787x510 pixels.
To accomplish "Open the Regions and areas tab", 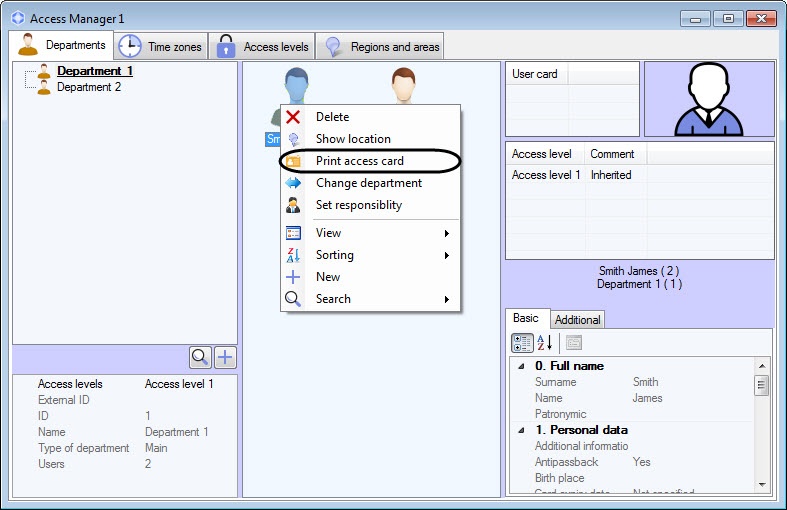I will tap(380, 47).
